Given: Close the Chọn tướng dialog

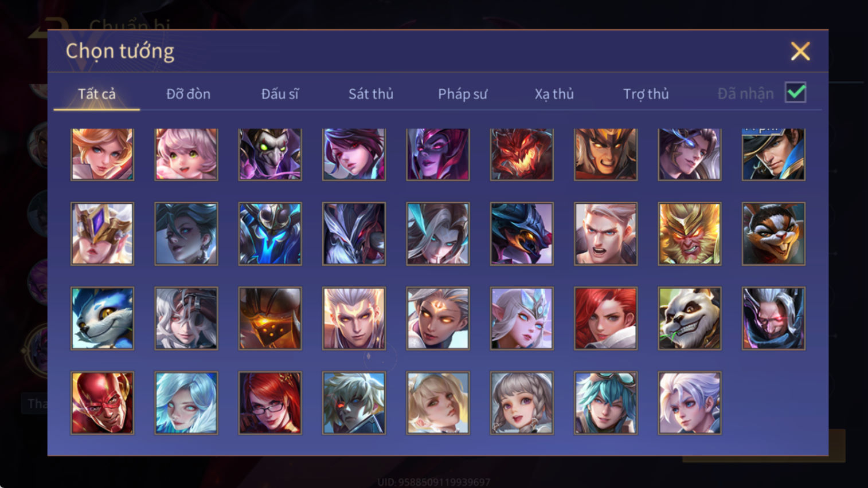Looking at the screenshot, I should 800,52.
